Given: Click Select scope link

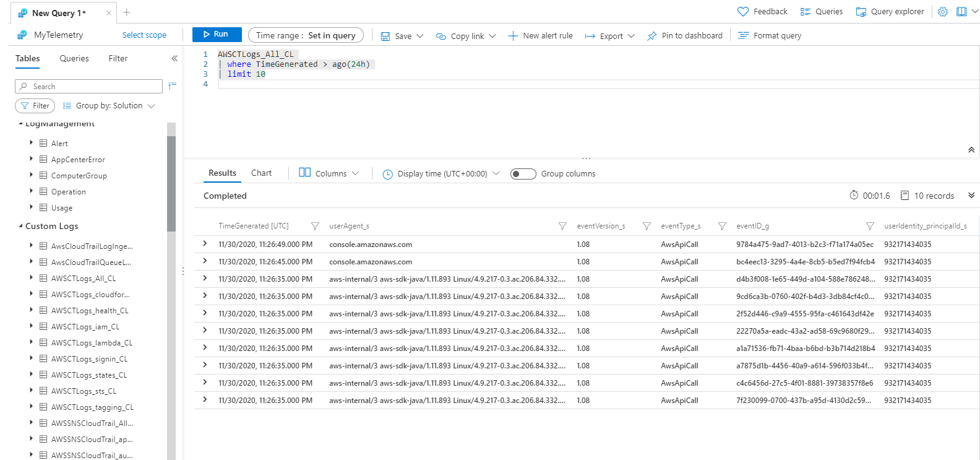Looking at the screenshot, I should [144, 35].
